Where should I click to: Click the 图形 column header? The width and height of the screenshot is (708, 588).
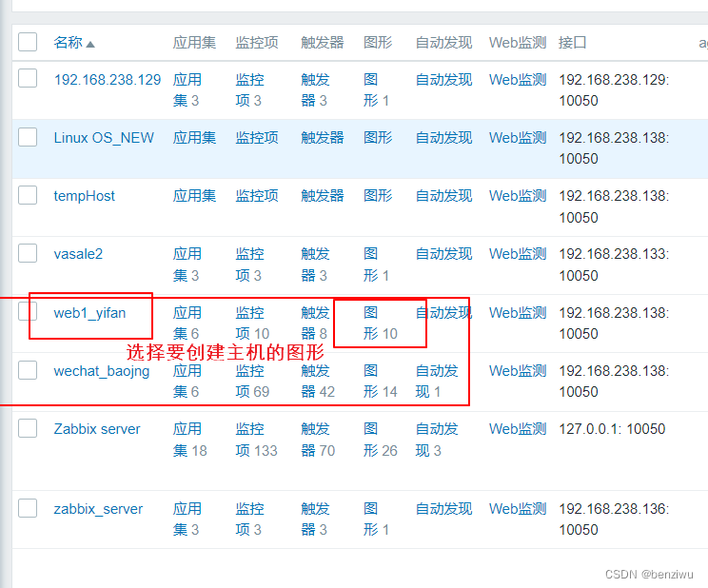click(x=378, y=43)
